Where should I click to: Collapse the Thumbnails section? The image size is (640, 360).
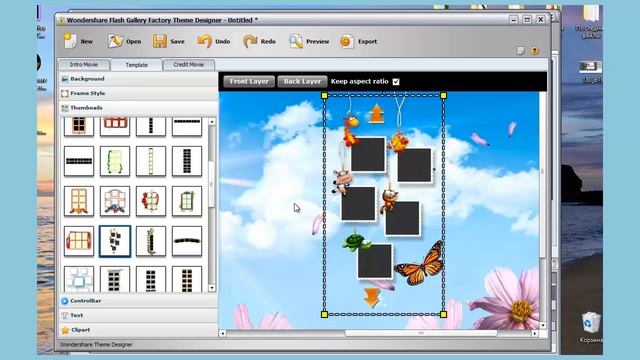tap(138, 108)
